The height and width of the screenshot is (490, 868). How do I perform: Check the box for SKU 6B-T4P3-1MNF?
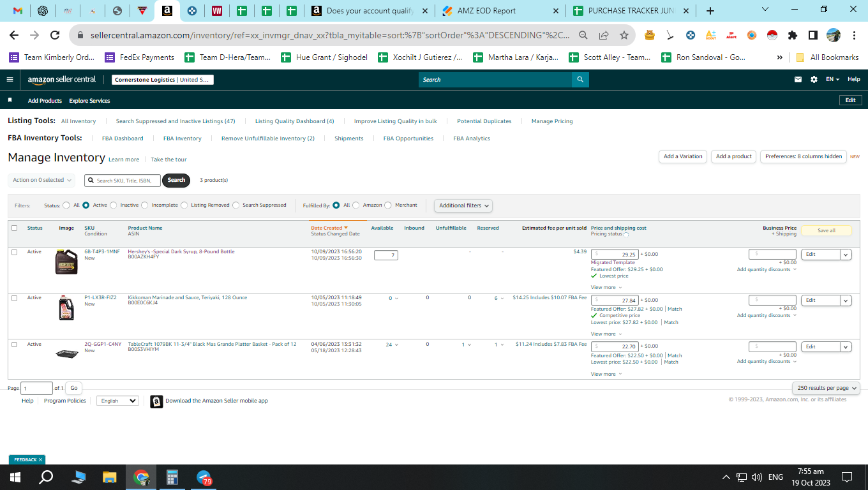14,252
